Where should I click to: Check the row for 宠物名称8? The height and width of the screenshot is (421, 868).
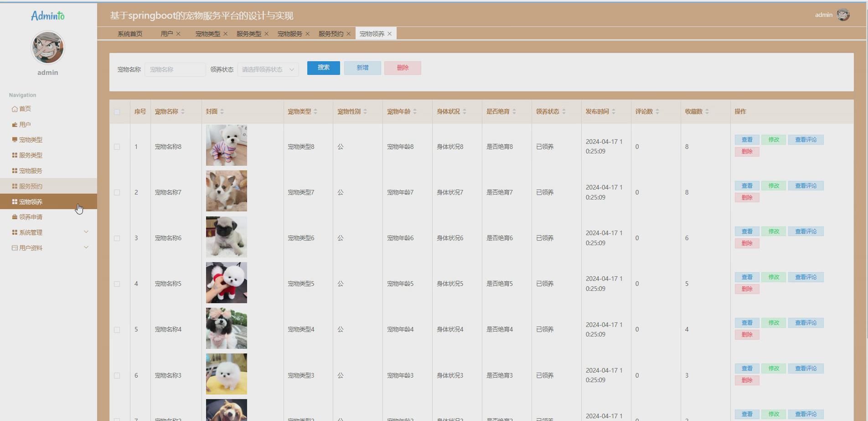coord(117,147)
